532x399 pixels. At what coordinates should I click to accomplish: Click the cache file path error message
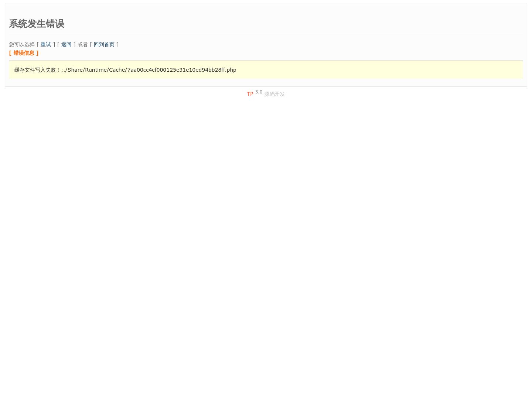point(125,70)
